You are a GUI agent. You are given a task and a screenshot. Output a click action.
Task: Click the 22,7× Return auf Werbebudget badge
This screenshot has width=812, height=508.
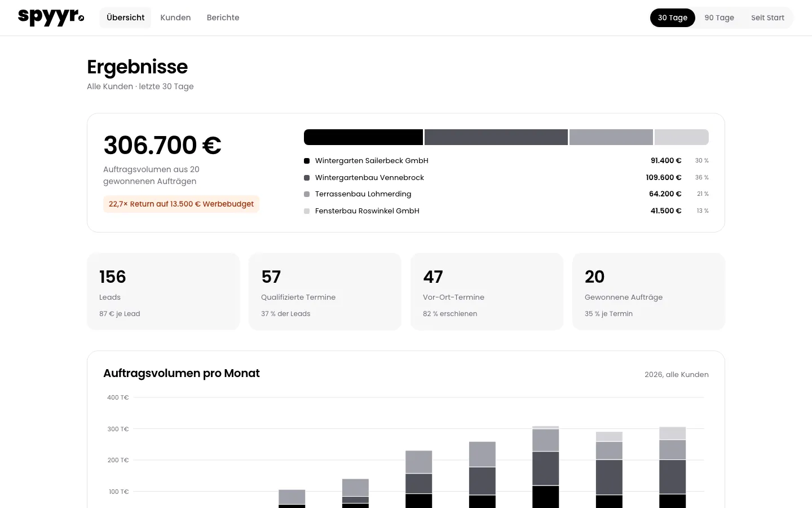[181, 204]
